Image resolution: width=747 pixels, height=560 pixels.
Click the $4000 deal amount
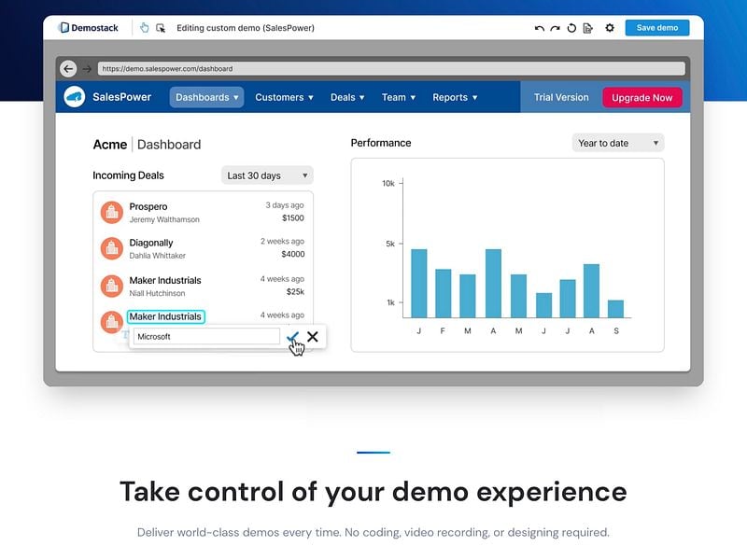292,254
